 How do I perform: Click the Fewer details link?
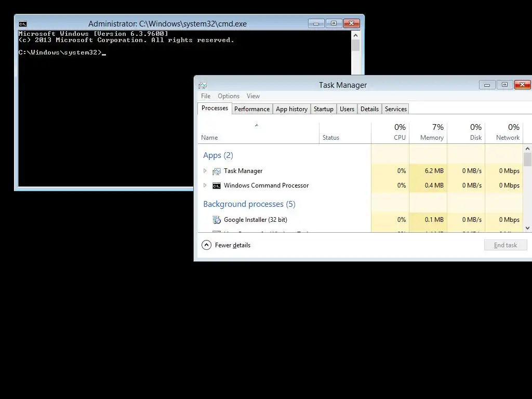click(x=232, y=245)
